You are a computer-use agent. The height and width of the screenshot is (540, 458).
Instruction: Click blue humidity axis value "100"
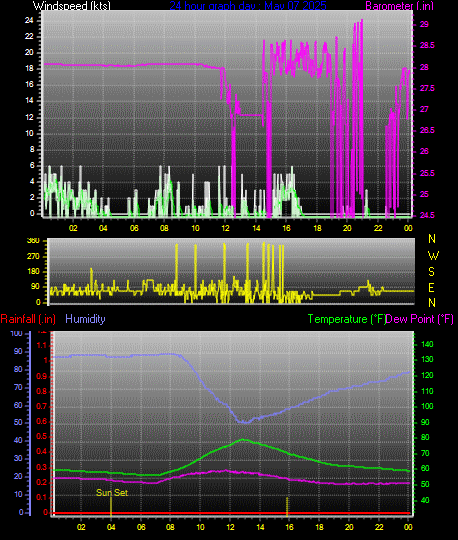pos(16,333)
